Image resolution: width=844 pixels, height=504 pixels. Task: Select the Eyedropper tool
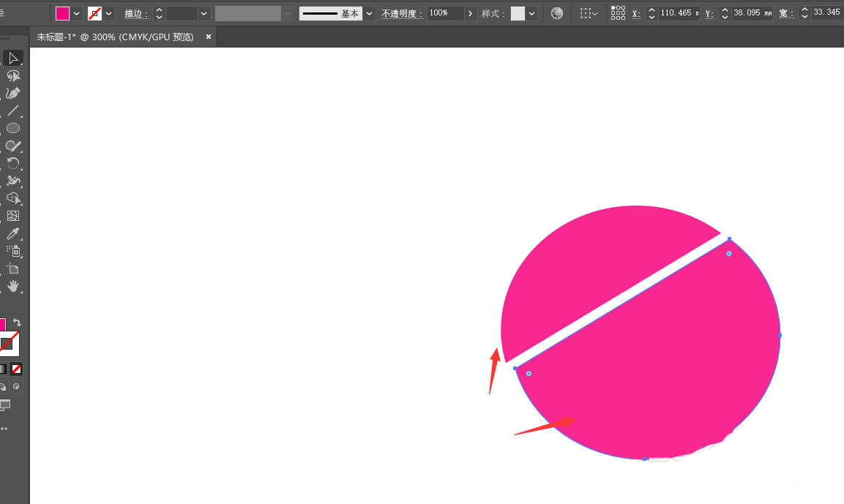click(13, 234)
